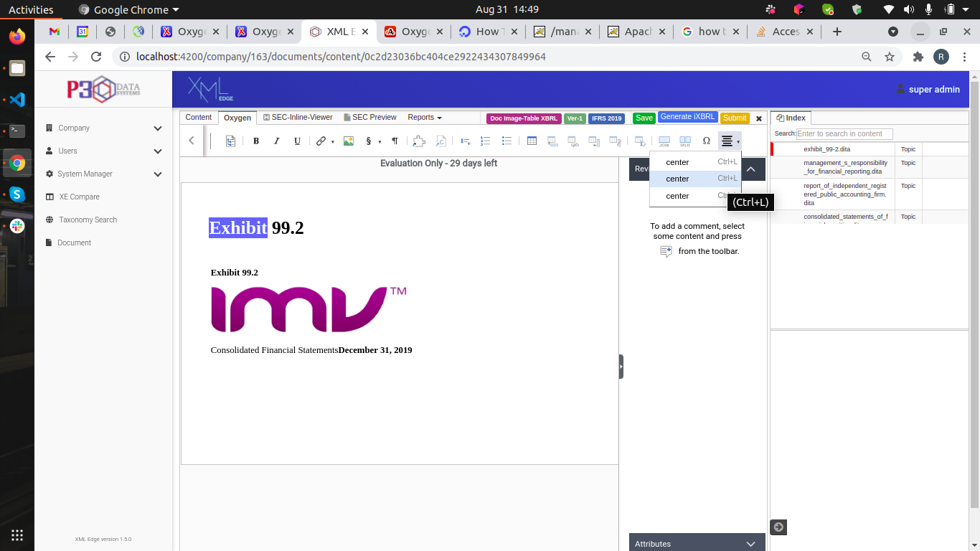Click the super admin user menu
The width and height of the screenshot is (980, 551).
pos(928,89)
